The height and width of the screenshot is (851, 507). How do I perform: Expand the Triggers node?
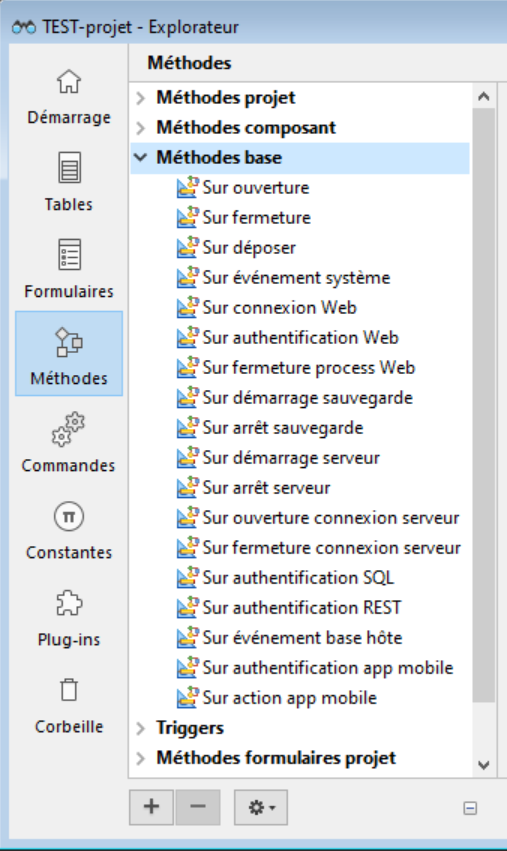coord(141,728)
